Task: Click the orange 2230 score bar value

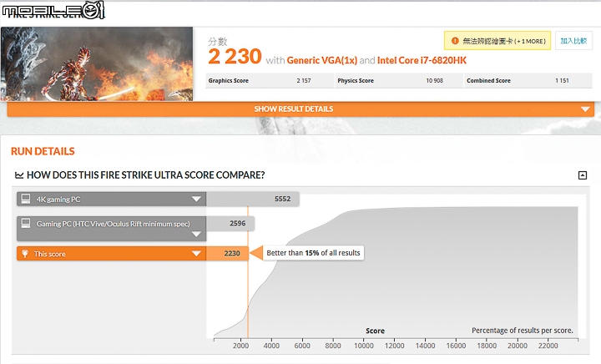Action: (x=232, y=253)
